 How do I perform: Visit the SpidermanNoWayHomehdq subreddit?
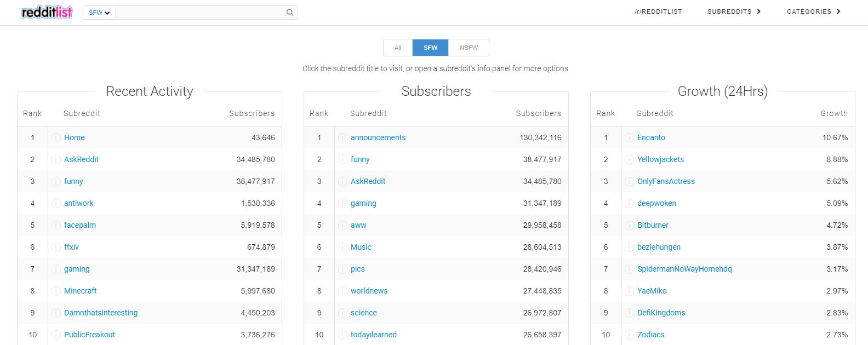(684, 269)
